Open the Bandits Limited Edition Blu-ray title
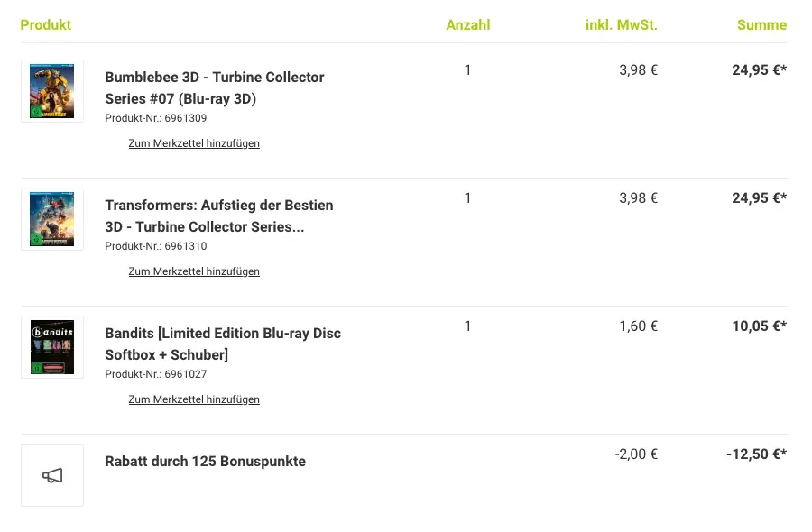Viewport: 812px width, 532px height. (x=223, y=344)
